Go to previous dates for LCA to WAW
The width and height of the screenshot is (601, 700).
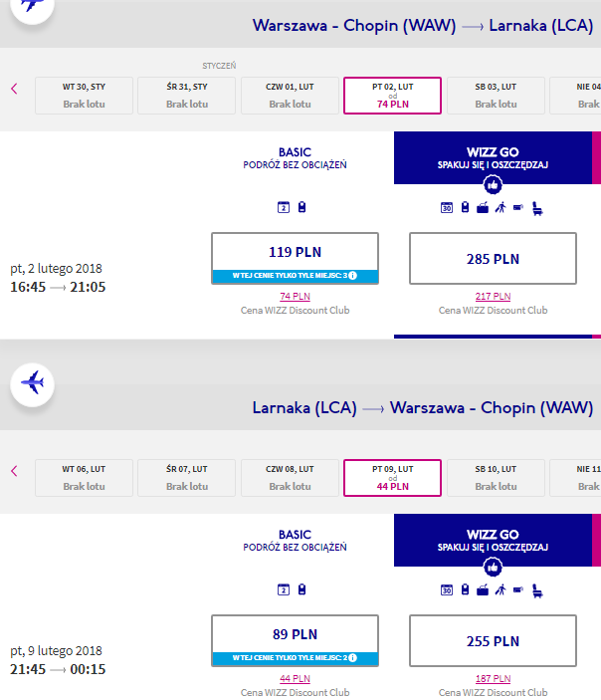(14, 471)
